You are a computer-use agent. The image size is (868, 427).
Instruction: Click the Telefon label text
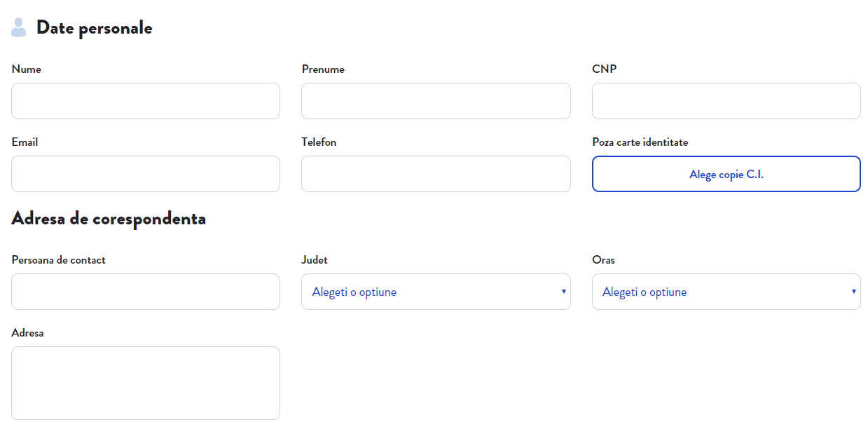tap(319, 142)
